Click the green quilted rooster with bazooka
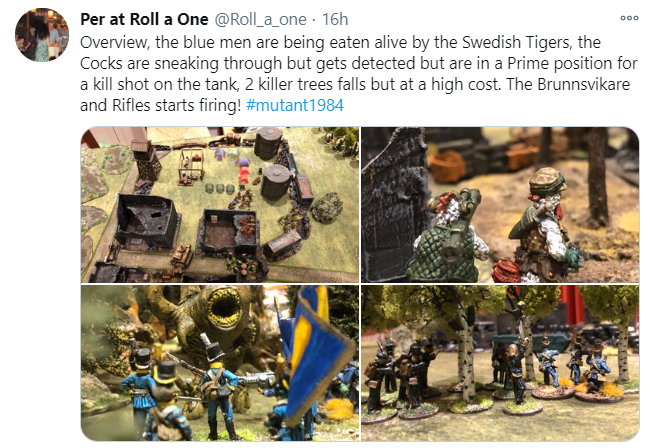650x448 pixels. click(450, 235)
